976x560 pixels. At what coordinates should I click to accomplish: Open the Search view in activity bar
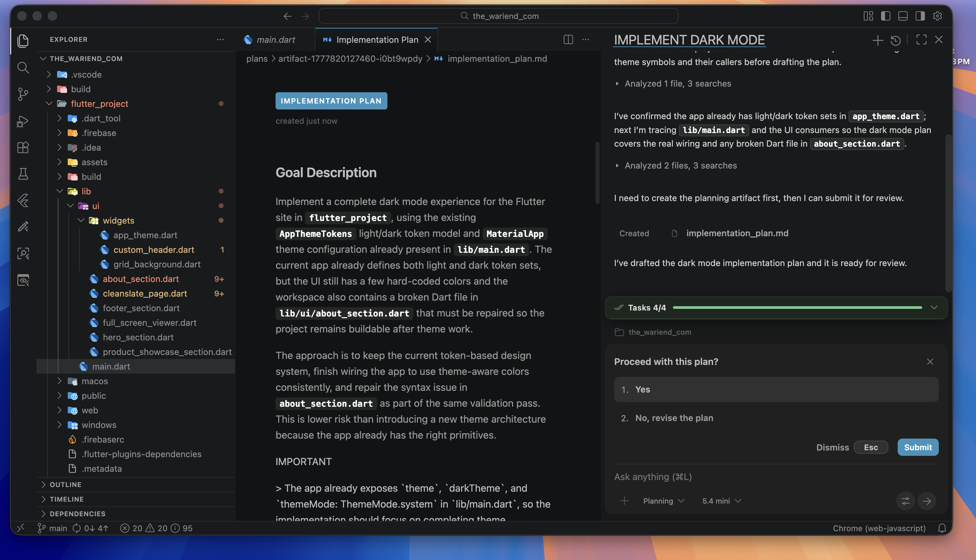[23, 68]
